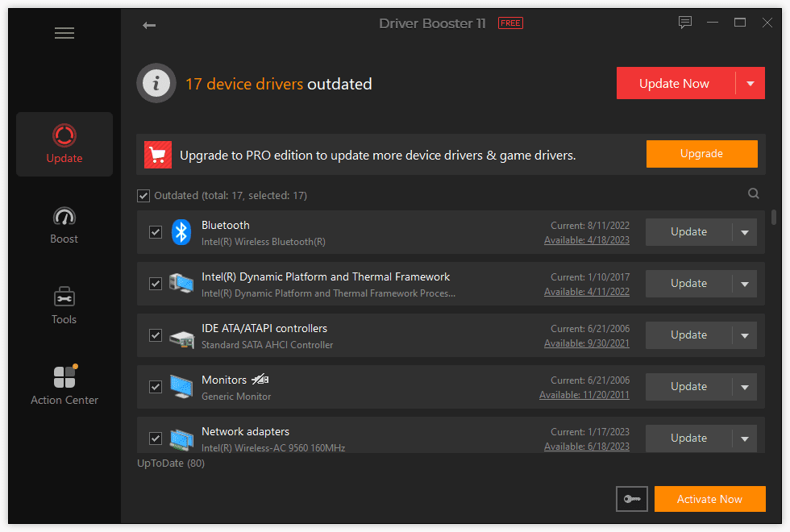Select the Boost section in the sidebar
This screenshot has width=790, height=532.
(x=64, y=226)
